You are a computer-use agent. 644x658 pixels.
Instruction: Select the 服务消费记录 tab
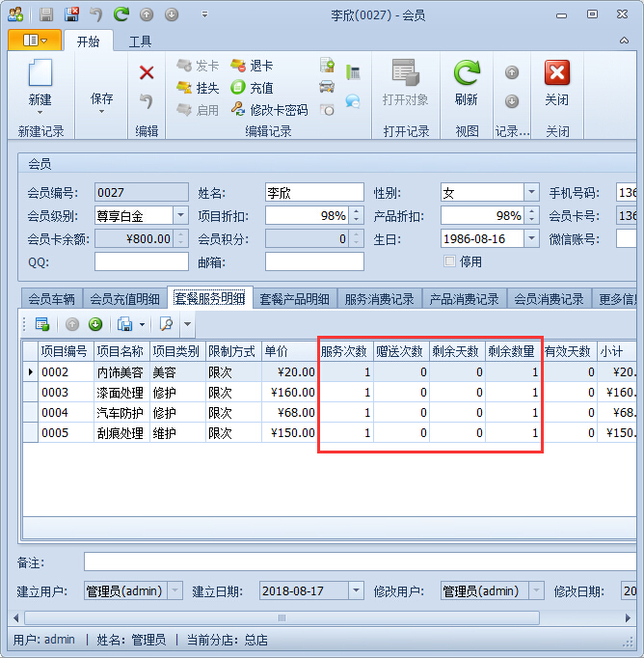[379, 299]
